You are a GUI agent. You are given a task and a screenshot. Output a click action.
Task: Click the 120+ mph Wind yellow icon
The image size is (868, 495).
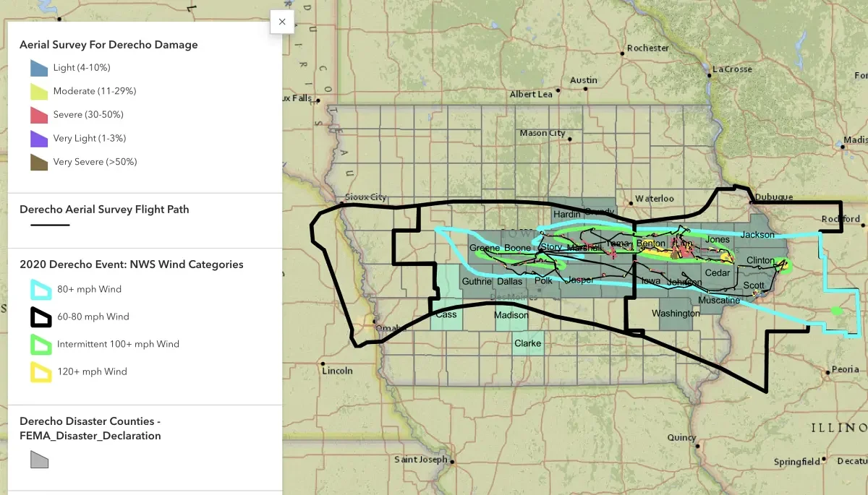(40, 372)
